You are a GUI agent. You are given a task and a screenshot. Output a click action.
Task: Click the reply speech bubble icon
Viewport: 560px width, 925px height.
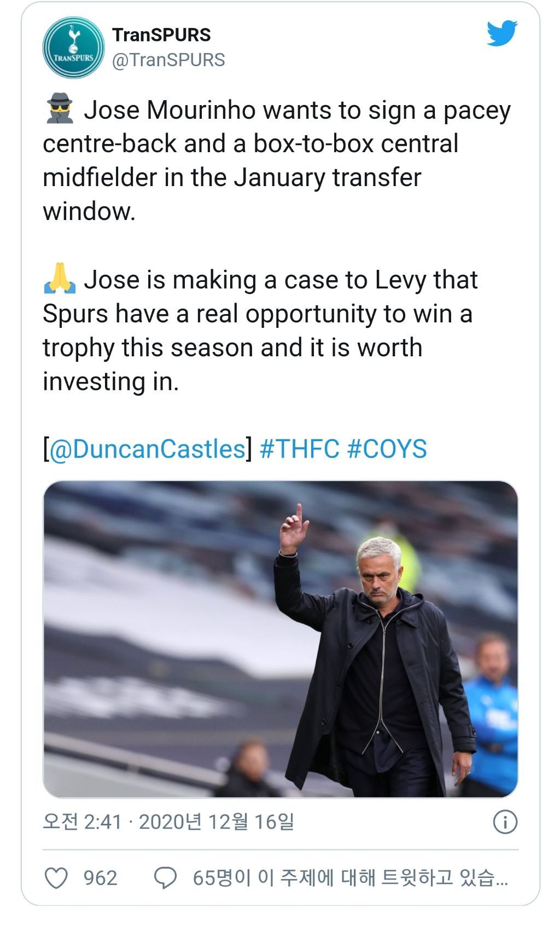pos(165,877)
